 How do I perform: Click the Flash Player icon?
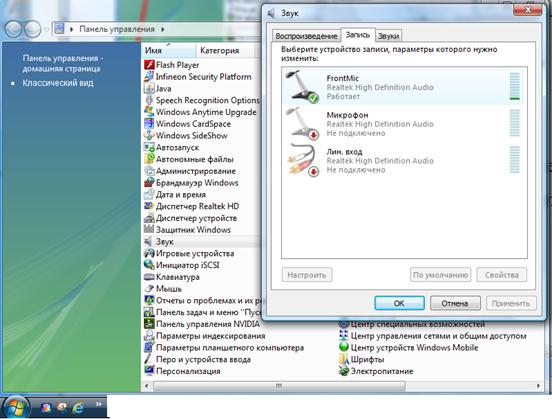point(149,65)
